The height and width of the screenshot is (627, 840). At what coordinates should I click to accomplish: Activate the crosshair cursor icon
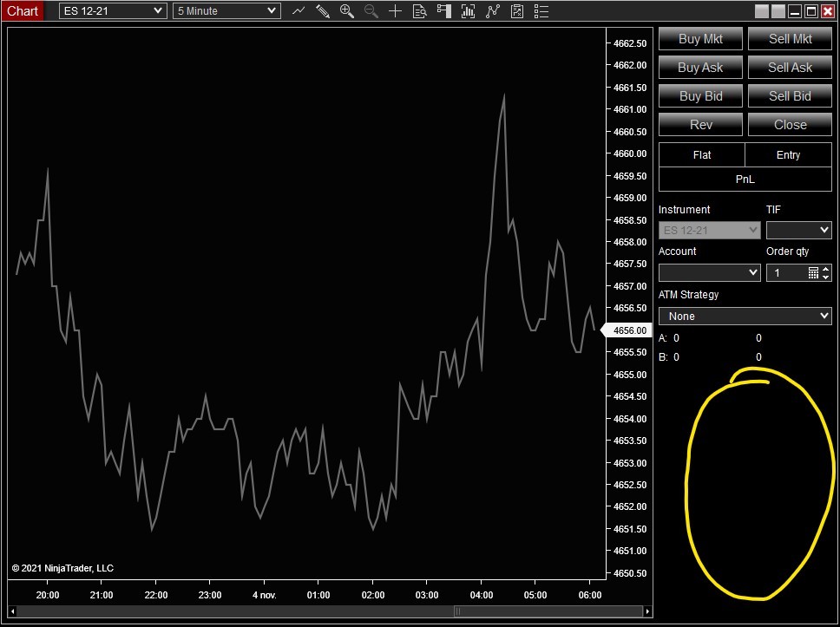click(395, 11)
